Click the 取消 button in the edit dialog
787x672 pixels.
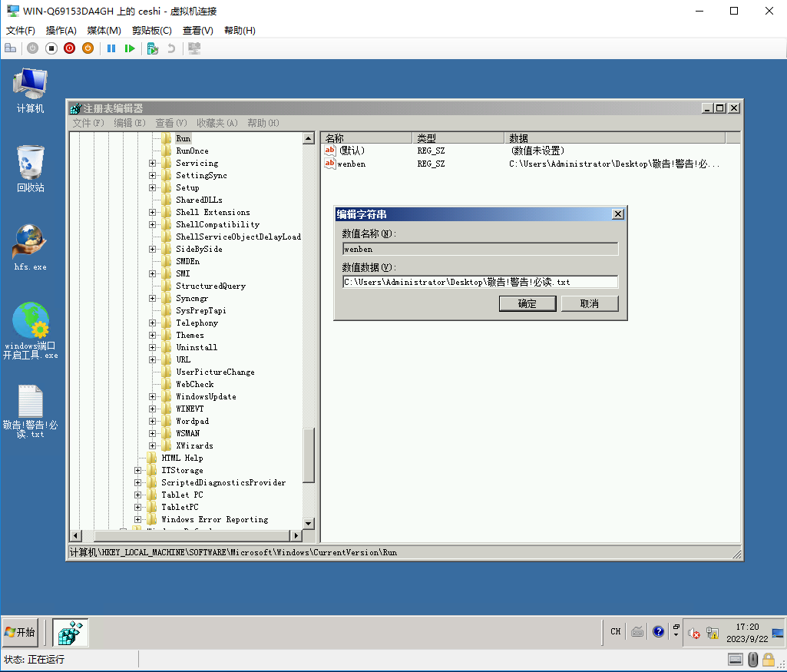[x=589, y=303]
